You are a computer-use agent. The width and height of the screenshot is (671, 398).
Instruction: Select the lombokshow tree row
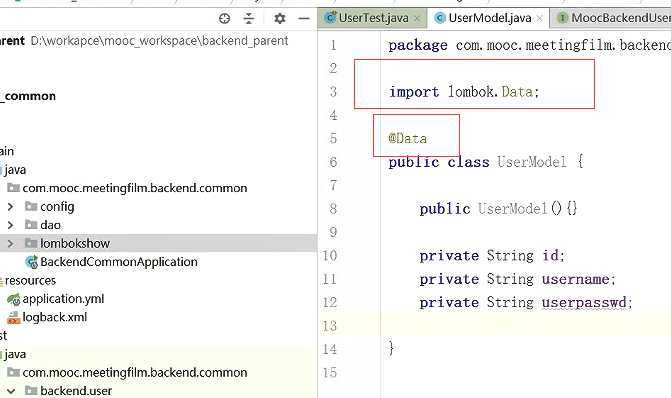(x=158, y=243)
